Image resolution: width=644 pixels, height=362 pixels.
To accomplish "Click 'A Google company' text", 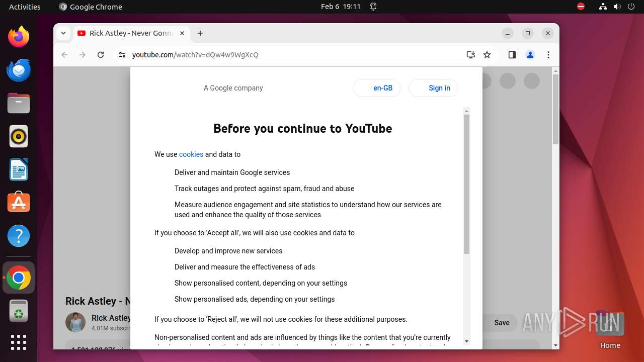I will [x=233, y=88].
